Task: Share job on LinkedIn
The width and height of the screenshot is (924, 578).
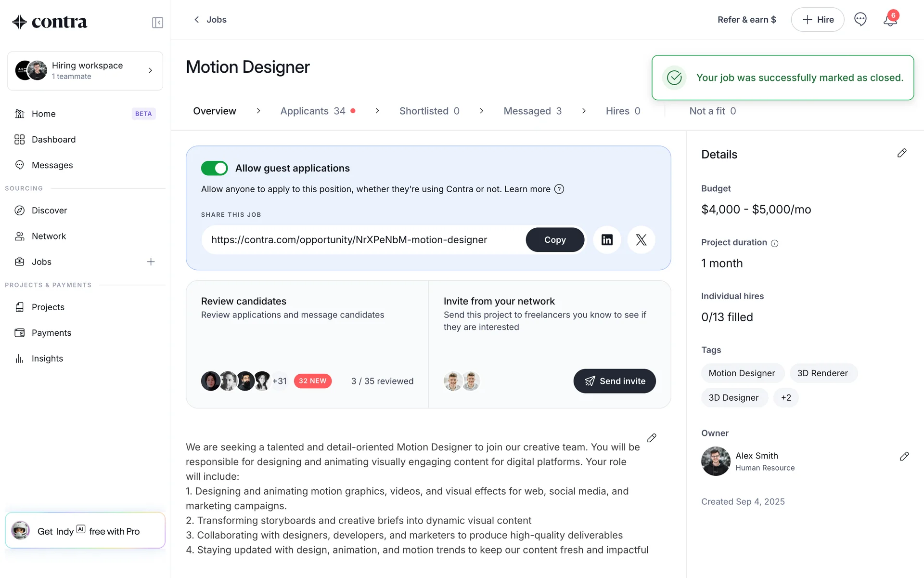Action: pos(607,240)
